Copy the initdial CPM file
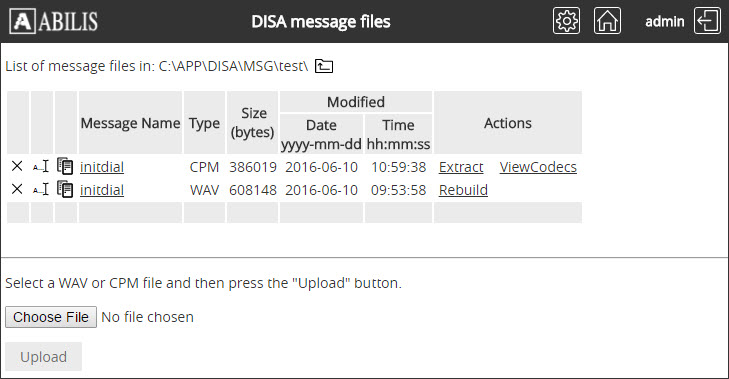 point(65,166)
